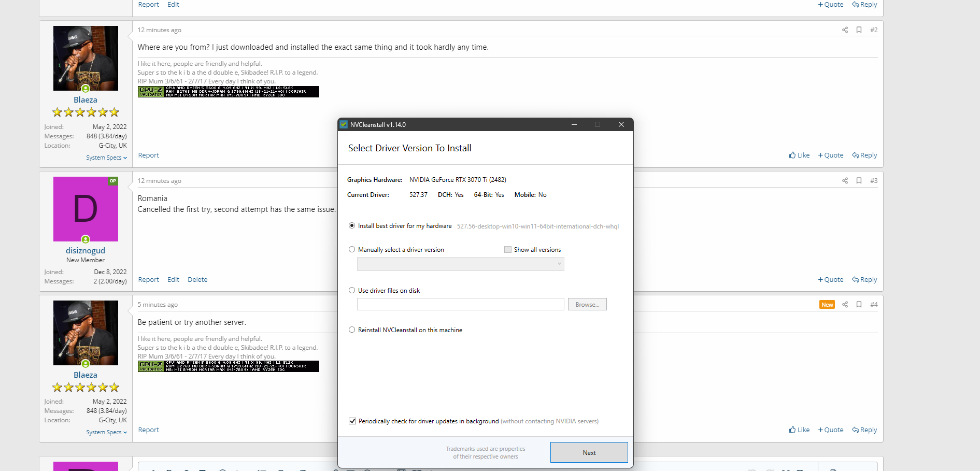Click Blaeza's avatar in post #4
This screenshot has width=980, height=471.
pyautogui.click(x=86, y=333)
